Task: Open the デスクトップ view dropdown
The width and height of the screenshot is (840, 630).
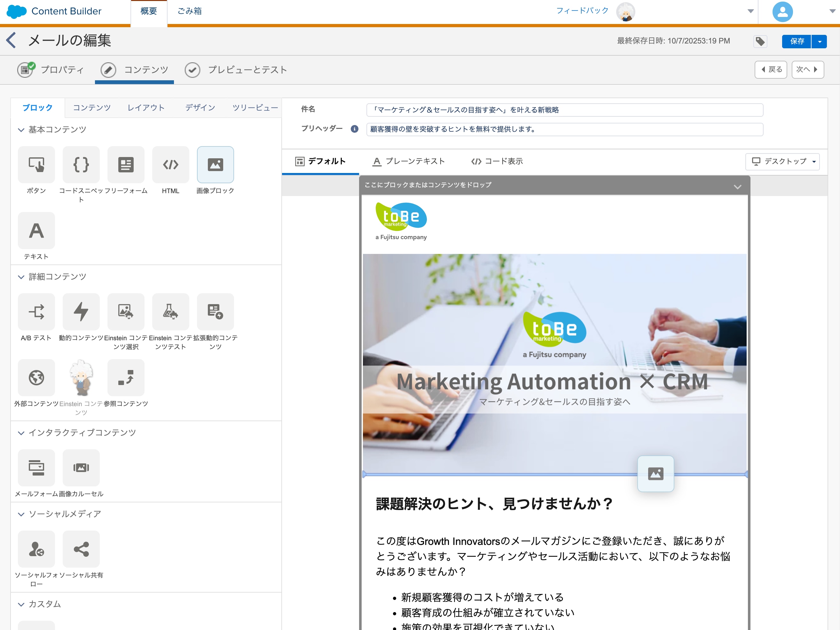Action: (782, 161)
